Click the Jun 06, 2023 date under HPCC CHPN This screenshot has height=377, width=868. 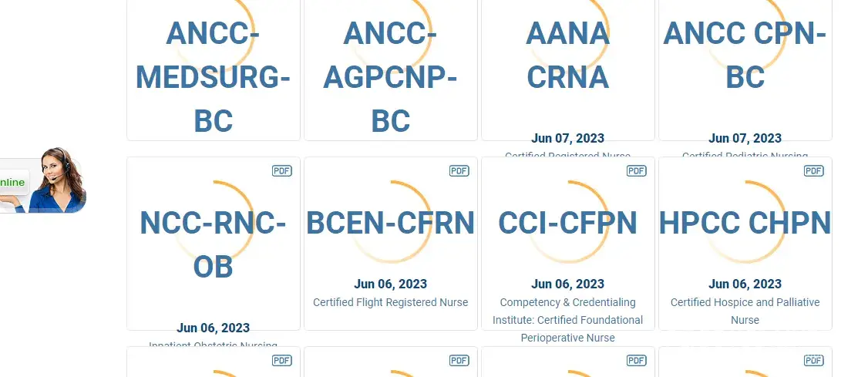point(745,284)
